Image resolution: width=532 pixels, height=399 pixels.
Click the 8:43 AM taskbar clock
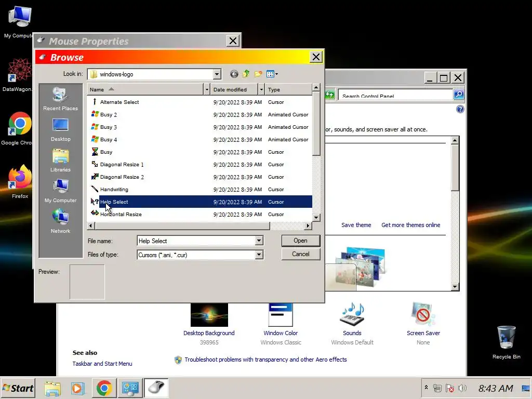(x=496, y=388)
